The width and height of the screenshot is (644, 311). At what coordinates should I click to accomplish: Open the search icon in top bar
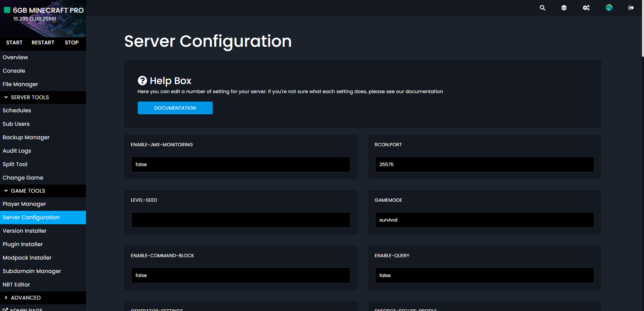click(x=542, y=8)
